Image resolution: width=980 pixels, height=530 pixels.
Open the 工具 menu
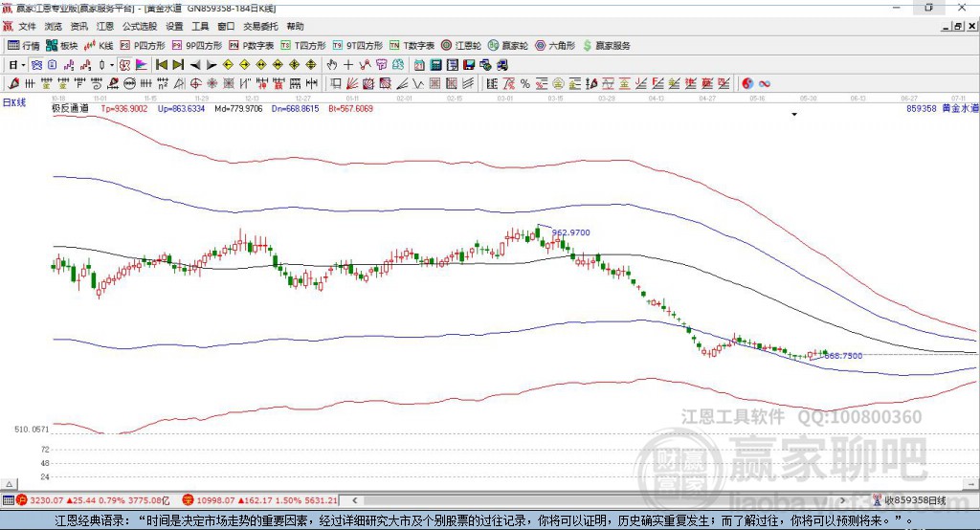coord(200,26)
